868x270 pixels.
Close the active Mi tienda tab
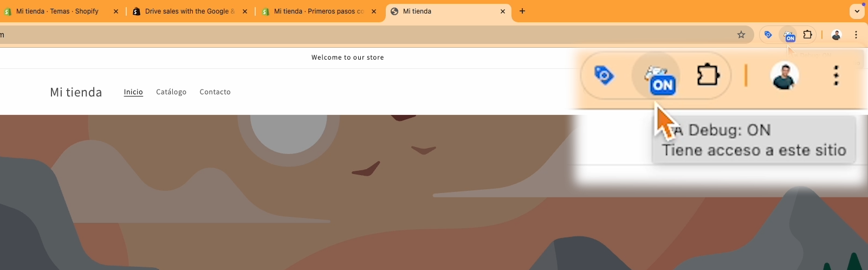coord(503,11)
